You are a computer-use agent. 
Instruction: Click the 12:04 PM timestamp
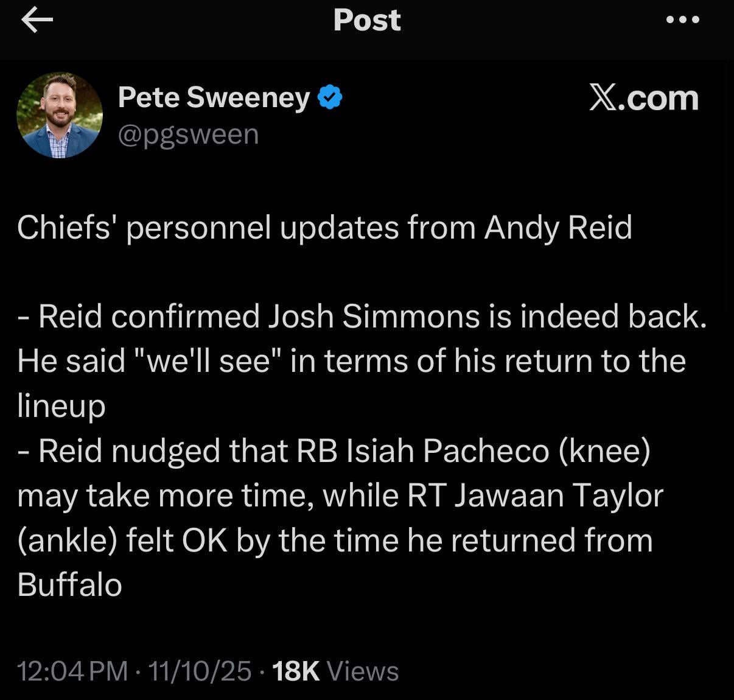pyautogui.click(x=72, y=671)
